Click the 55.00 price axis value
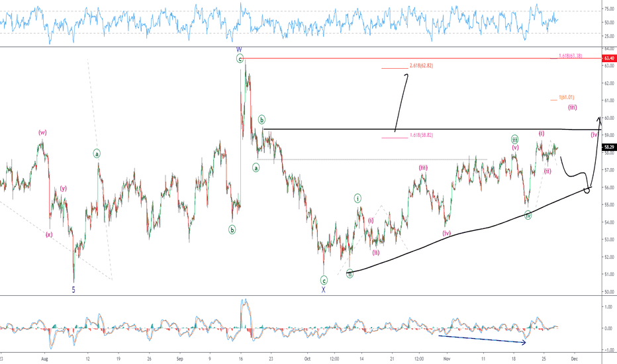 pyautogui.click(x=609, y=205)
